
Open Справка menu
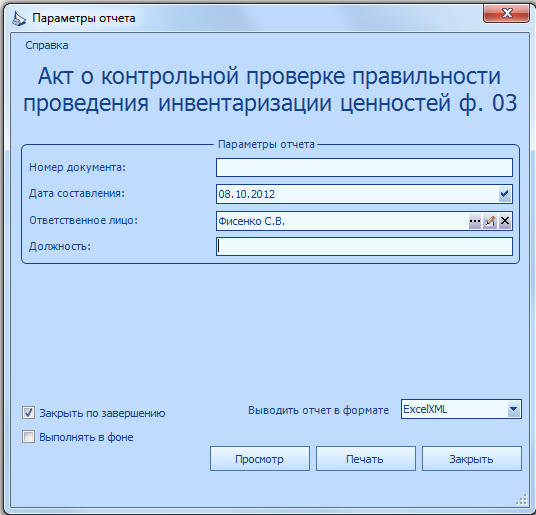click(x=47, y=45)
